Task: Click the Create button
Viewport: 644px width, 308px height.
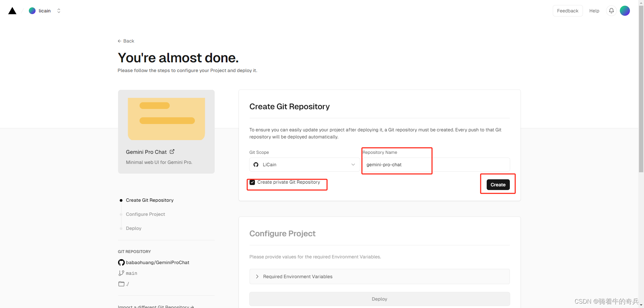Action: 498,185
